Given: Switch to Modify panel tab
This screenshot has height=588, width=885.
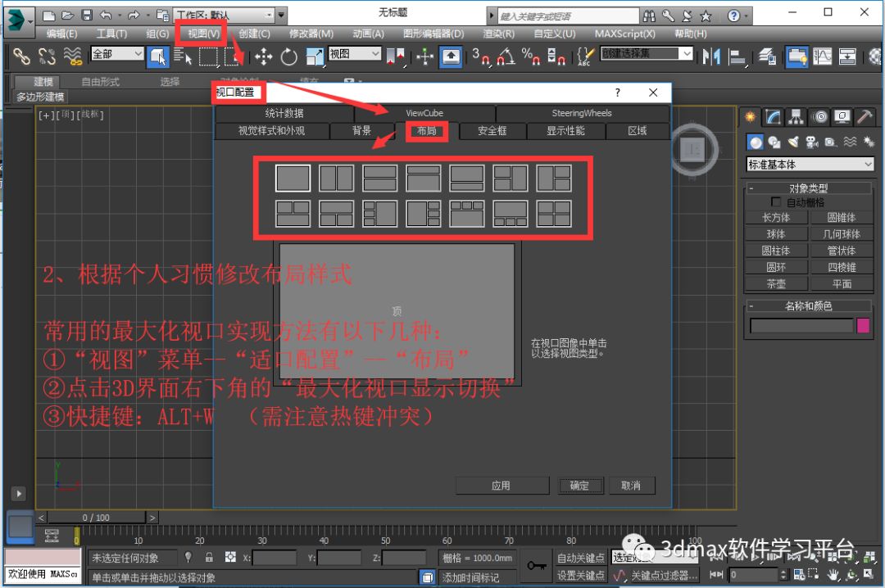Looking at the screenshot, I should click(773, 117).
